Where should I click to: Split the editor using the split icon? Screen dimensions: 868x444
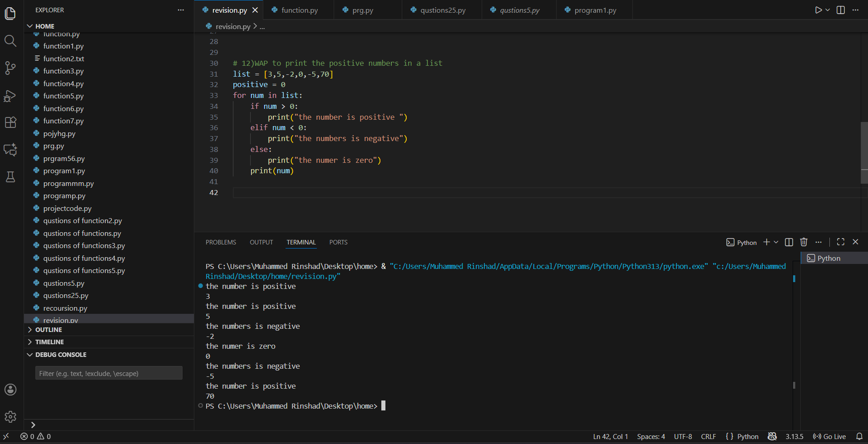tap(841, 10)
